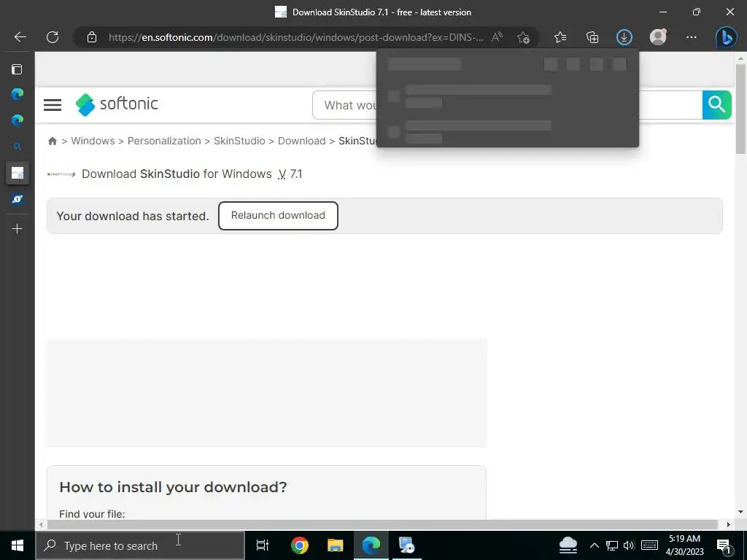The height and width of the screenshot is (560, 747).
Task: Launch Google Chrome from the taskbar
Action: [300, 545]
